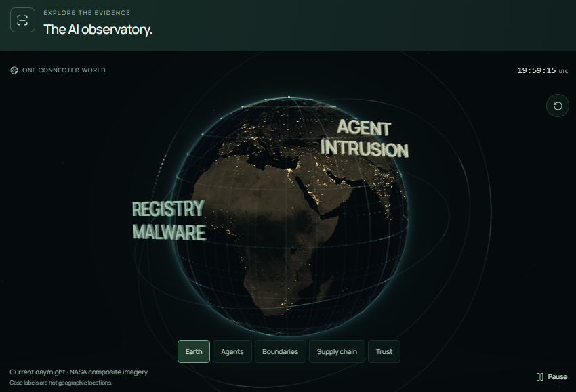Switch to the Agents tab
Viewport: 576px width, 392px height.
[x=232, y=351]
